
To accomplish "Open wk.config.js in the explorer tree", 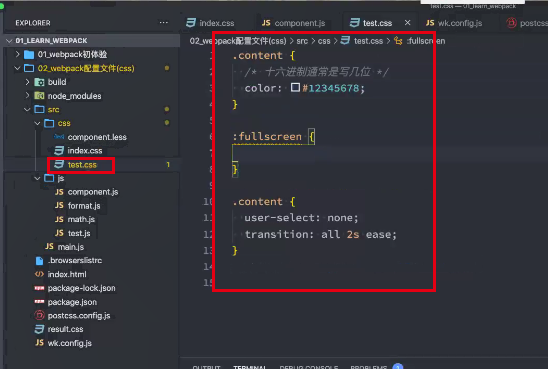I will (x=70, y=343).
